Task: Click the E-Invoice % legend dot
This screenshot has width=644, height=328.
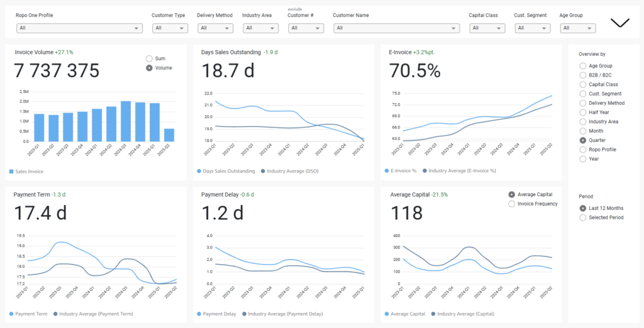Action: [386, 170]
